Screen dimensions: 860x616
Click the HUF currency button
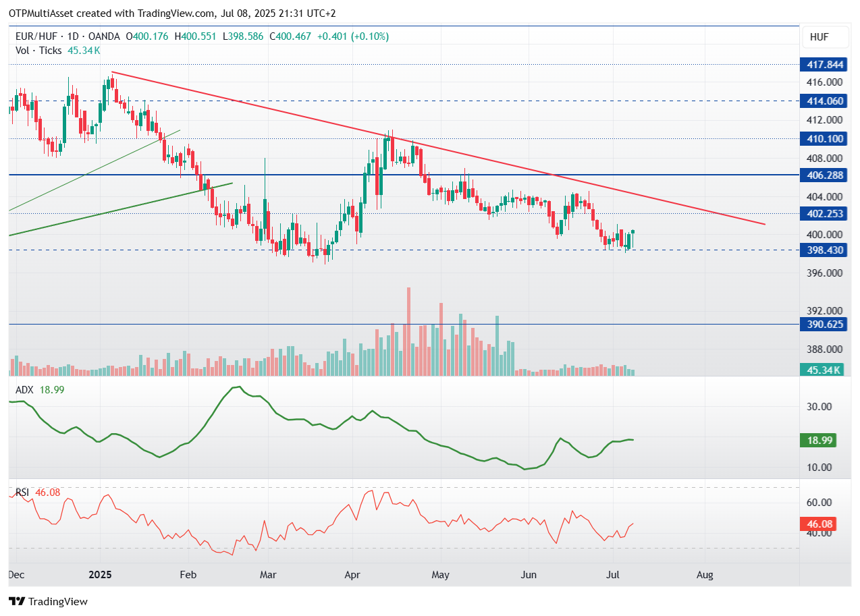819,37
